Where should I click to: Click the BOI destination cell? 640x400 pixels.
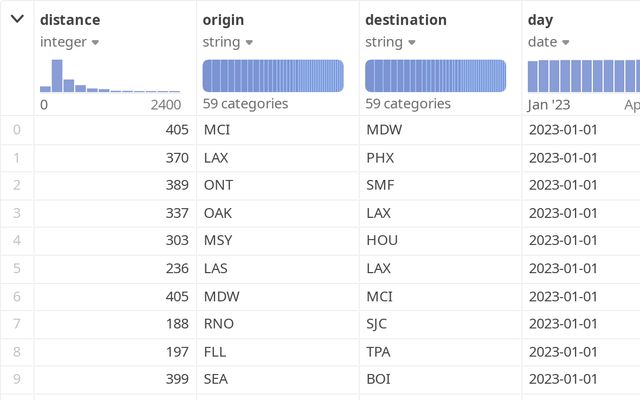pyautogui.click(x=379, y=380)
